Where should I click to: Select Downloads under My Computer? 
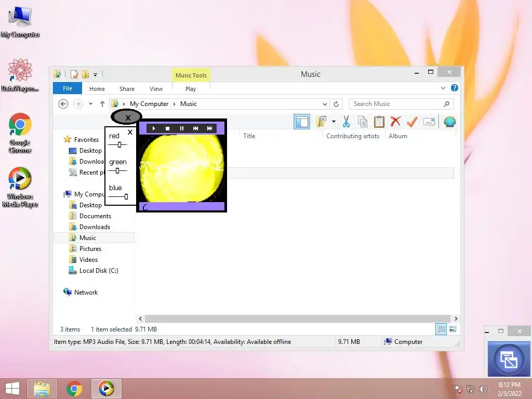(x=95, y=227)
